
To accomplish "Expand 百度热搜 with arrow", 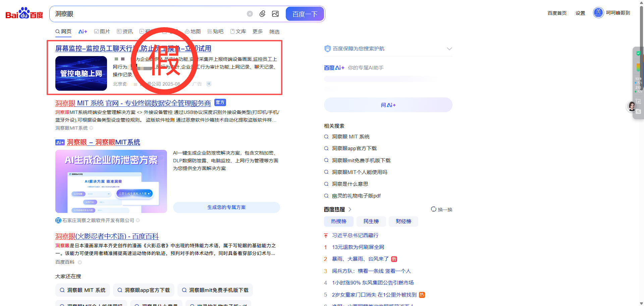I will (350, 209).
